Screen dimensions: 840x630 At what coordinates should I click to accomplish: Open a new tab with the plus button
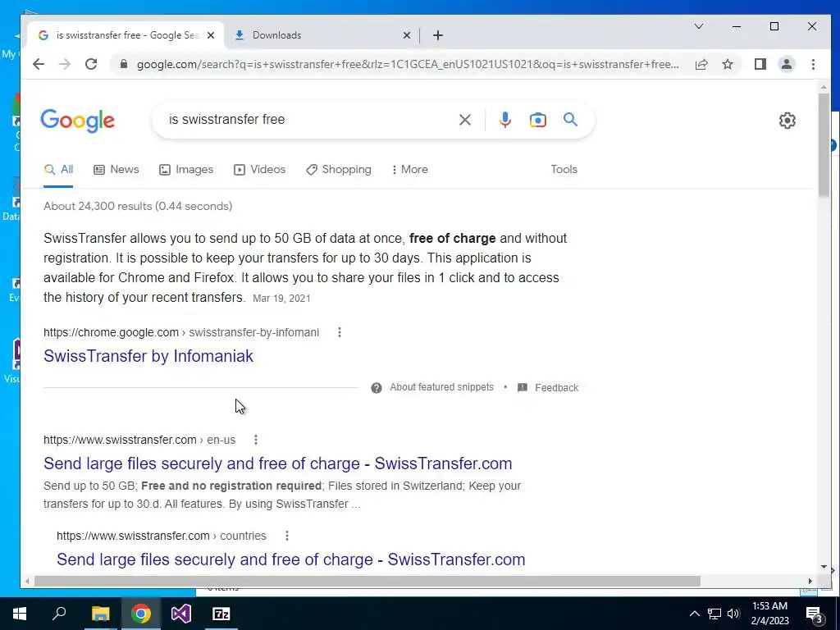[438, 35]
